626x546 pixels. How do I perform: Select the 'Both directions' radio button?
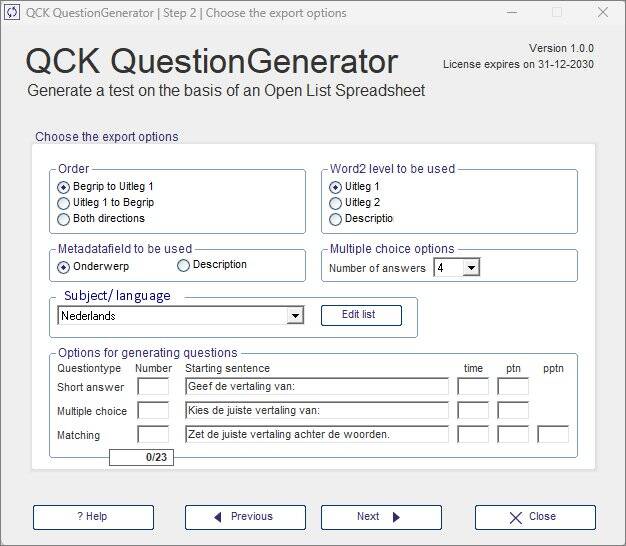[64, 219]
